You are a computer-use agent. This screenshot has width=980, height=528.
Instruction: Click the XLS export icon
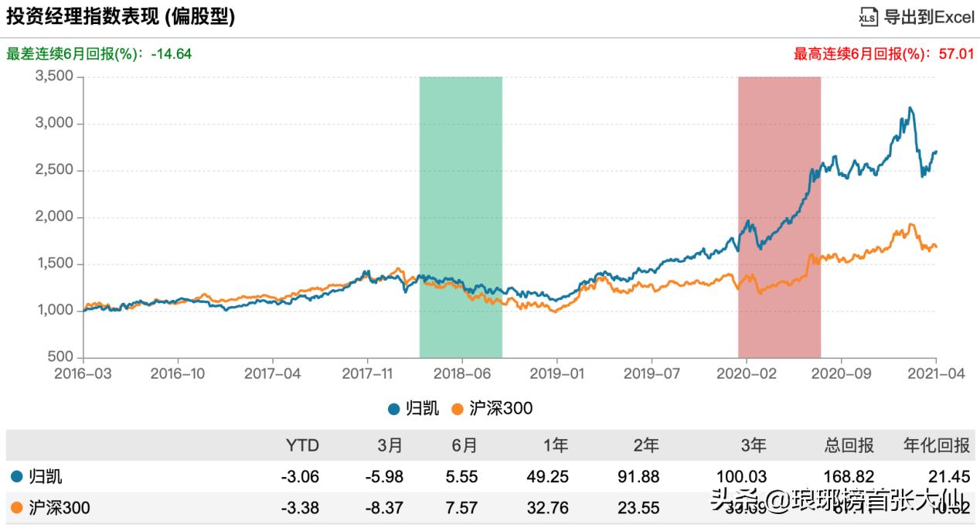coord(869,17)
